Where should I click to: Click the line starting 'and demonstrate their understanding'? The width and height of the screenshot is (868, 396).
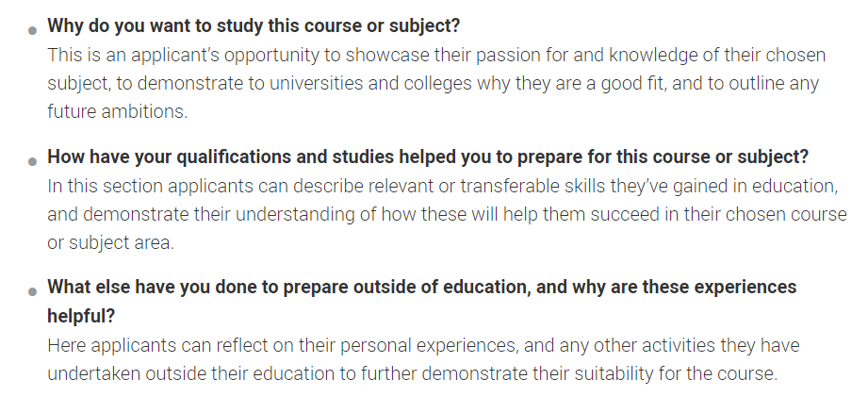pyautogui.click(x=447, y=214)
